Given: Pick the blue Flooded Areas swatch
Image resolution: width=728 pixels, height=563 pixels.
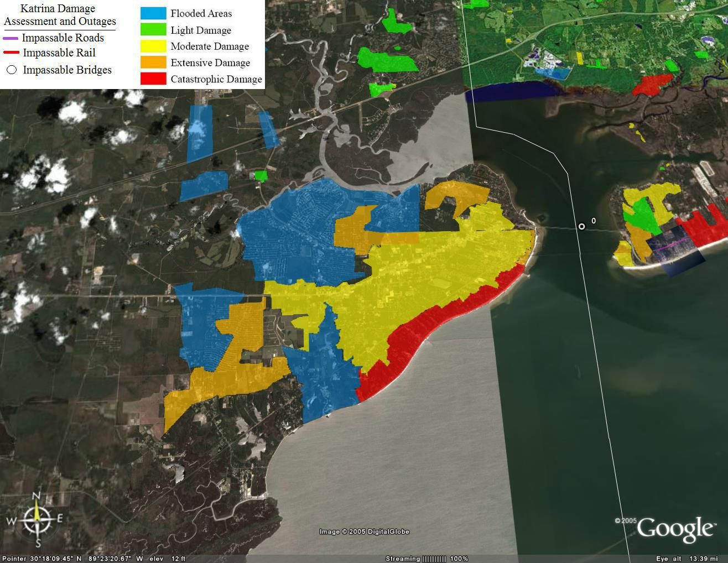Looking at the screenshot, I should (x=153, y=13).
